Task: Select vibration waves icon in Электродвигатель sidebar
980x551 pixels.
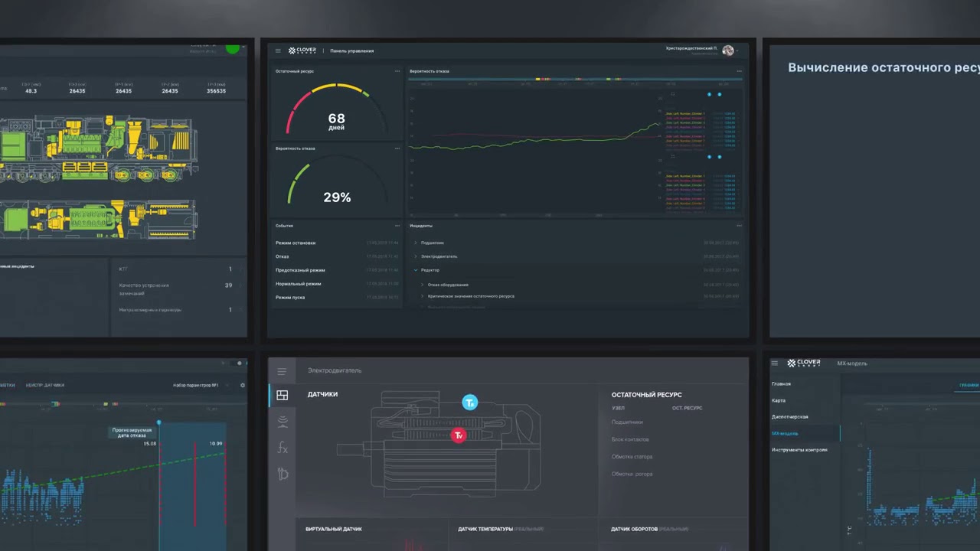Action: point(283,422)
